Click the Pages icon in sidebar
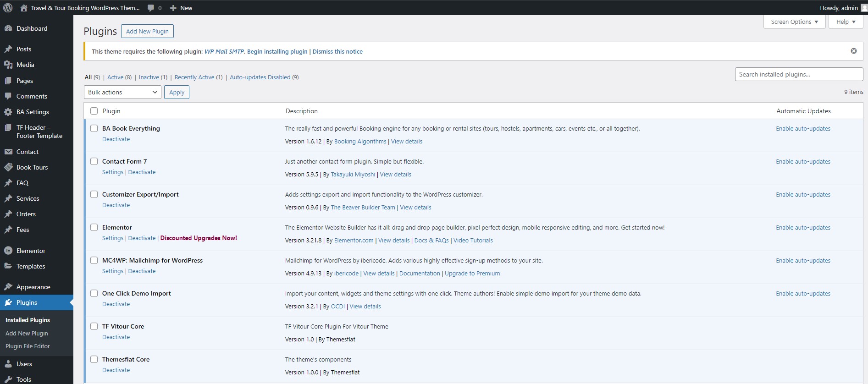Viewport: 868px width, 384px height. click(x=8, y=81)
